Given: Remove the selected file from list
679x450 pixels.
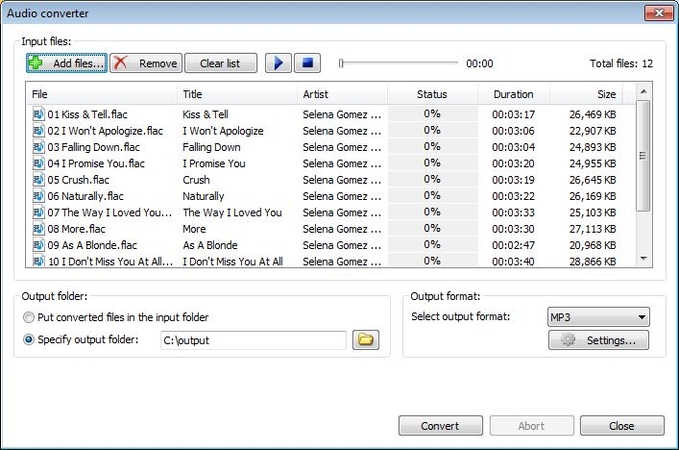Looking at the screenshot, I should click(146, 63).
